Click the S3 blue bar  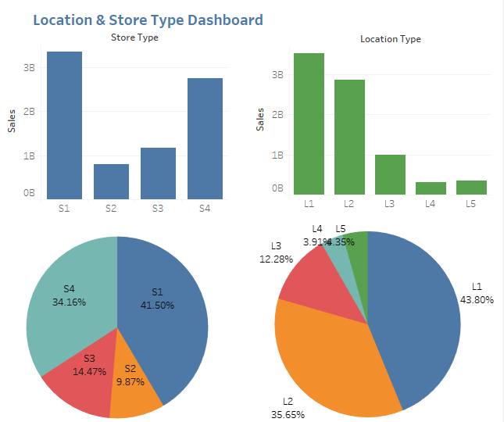(158, 173)
